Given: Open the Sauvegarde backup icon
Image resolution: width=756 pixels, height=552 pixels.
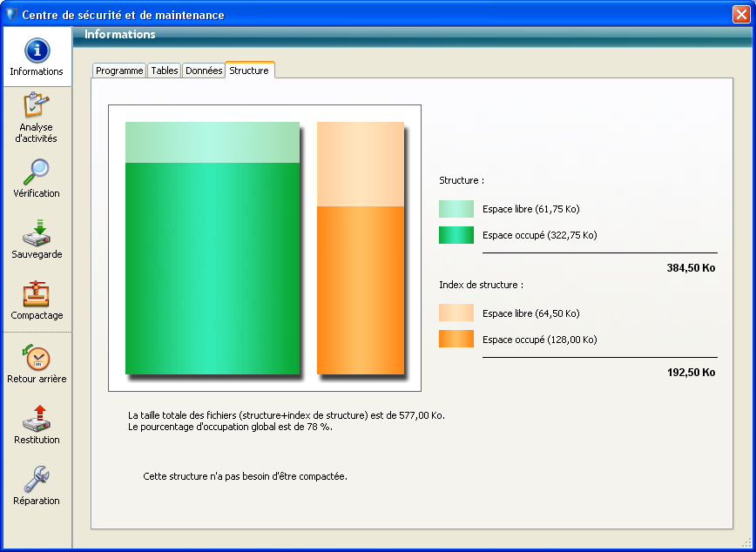Looking at the screenshot, I should pos(37,232).
